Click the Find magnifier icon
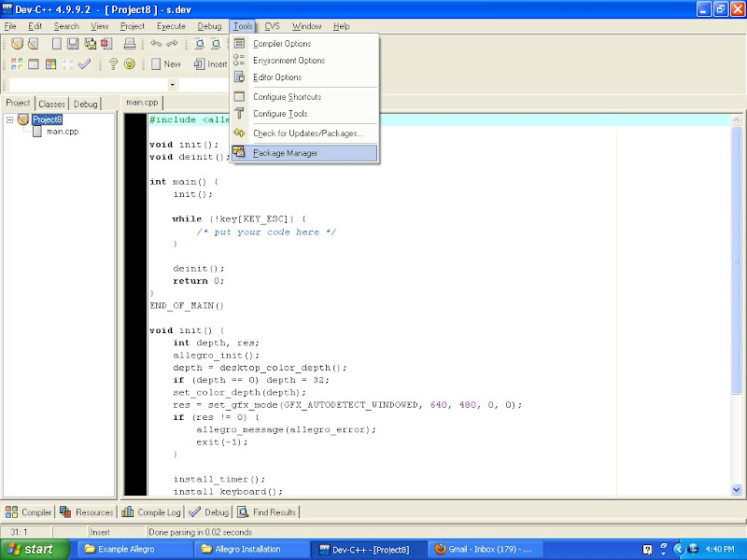 [x=200, y=44]
